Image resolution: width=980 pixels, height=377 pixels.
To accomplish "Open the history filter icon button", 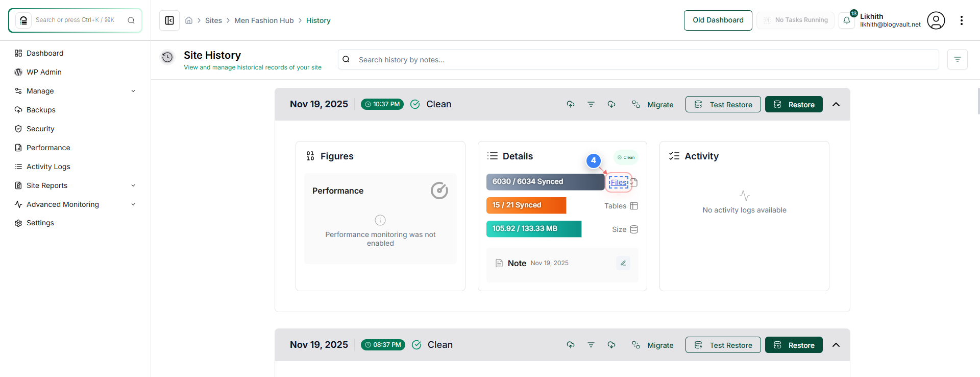I will pyautogui.click(x=958, y=59).
